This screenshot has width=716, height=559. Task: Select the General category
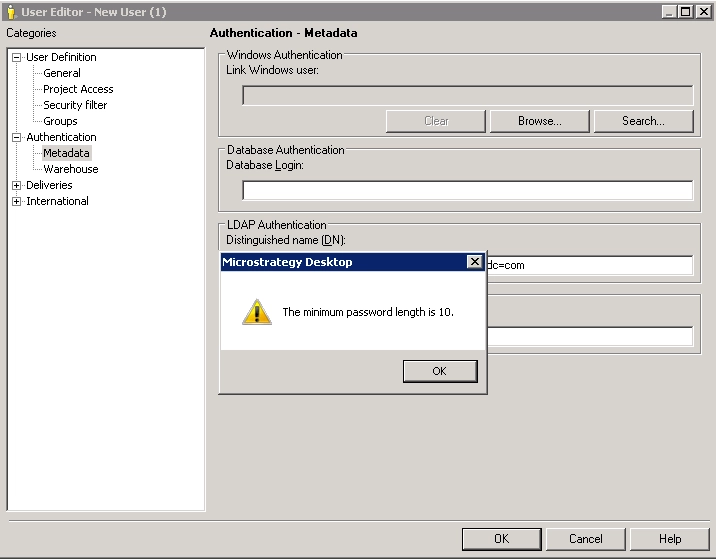62,73
